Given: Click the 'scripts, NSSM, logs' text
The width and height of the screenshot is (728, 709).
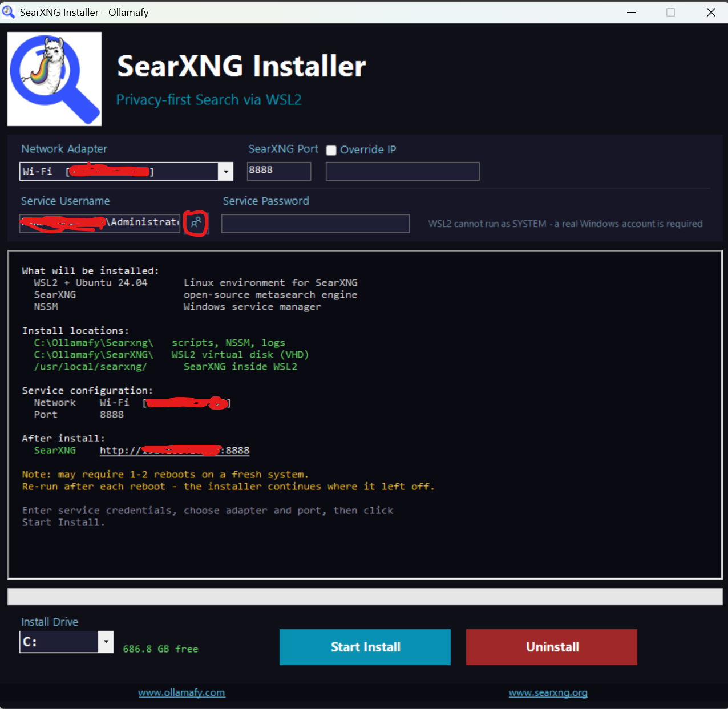Looking at the screenshot, I should pos(228,343).
